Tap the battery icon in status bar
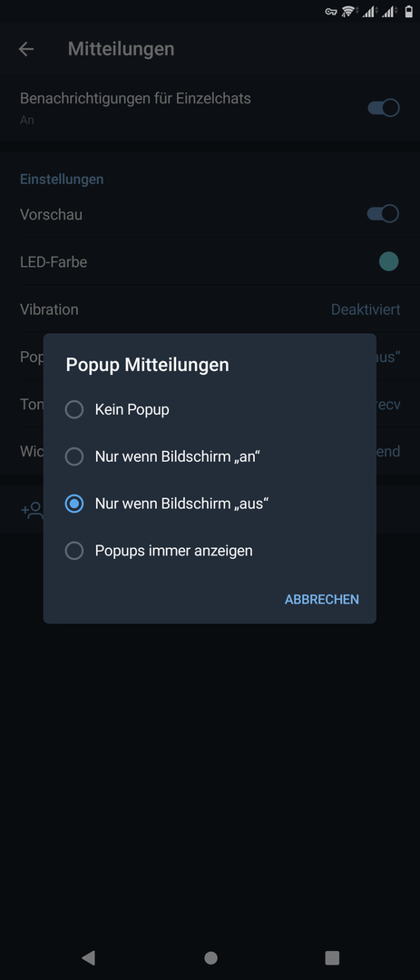Screen dimensions: 420x980 pyautogui.click(x=409, y=11)
